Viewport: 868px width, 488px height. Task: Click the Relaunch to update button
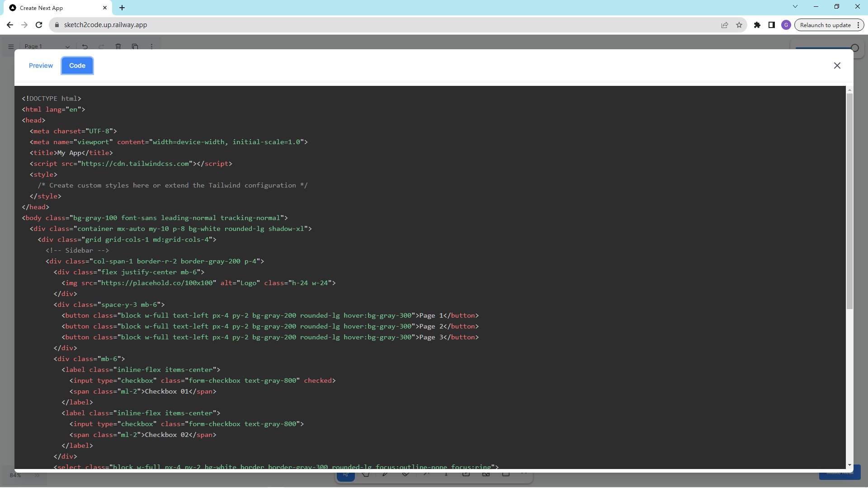point(825,25)
